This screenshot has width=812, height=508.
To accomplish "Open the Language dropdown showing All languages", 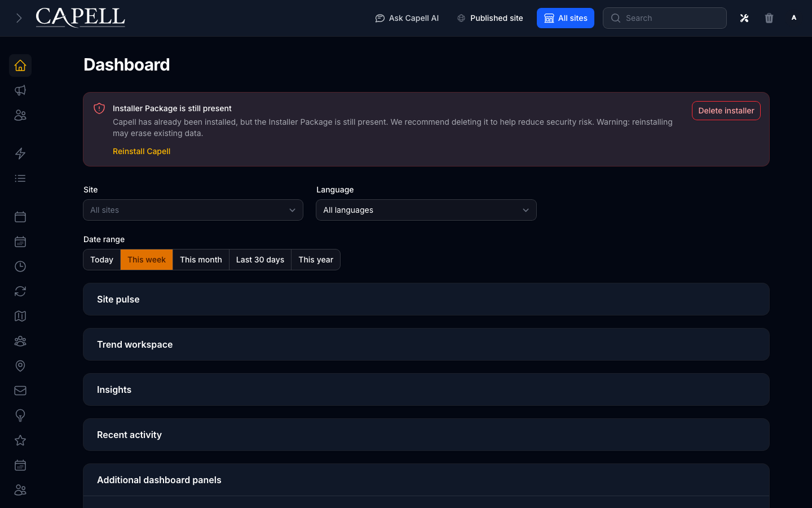I will coord(426,210).
